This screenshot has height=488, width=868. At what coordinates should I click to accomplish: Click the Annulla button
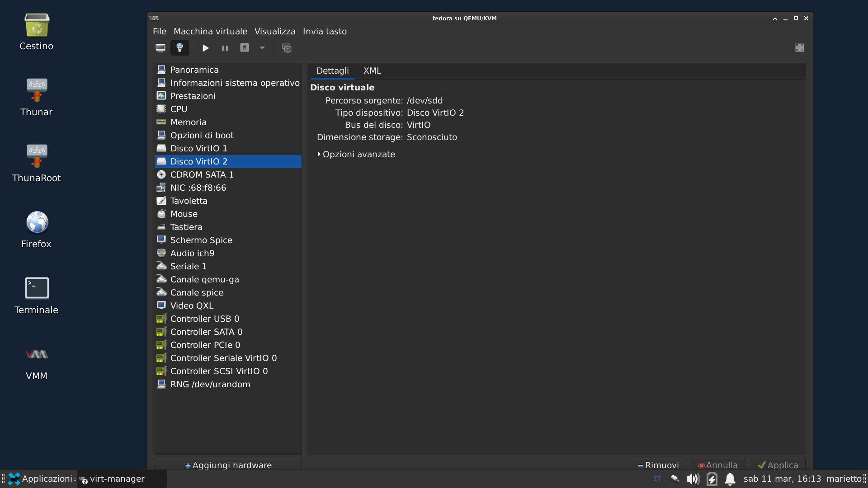[718, 465]
